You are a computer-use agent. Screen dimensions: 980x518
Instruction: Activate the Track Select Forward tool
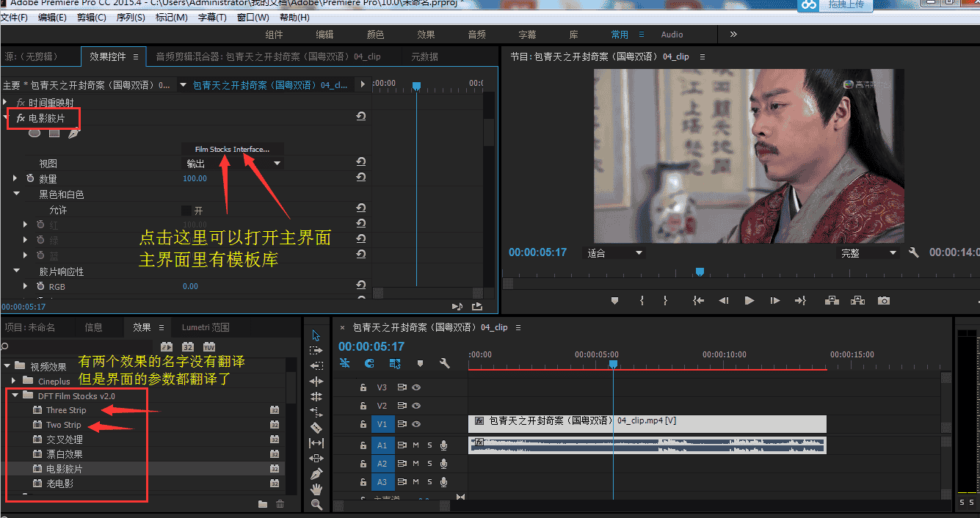point(316,350)
